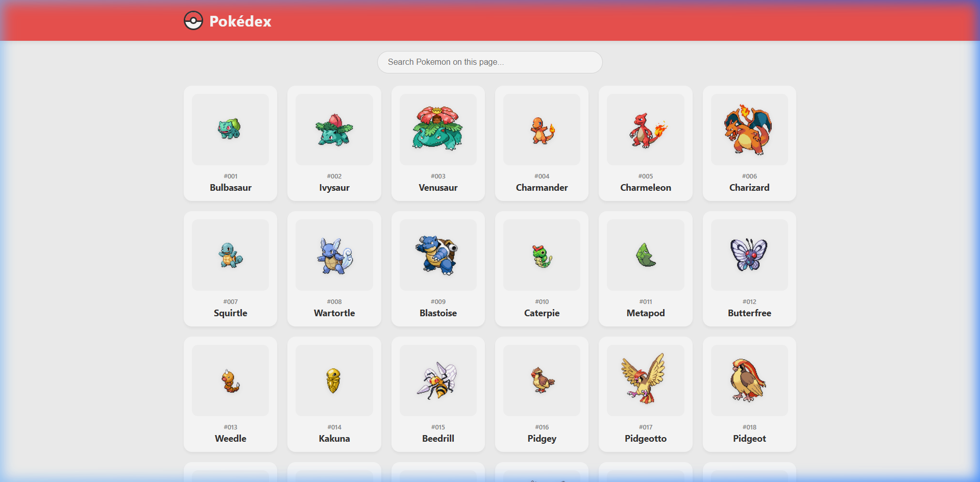The image size is (980, 482).
Task: Open Weedle sprite image
Action: coord(230,380)
